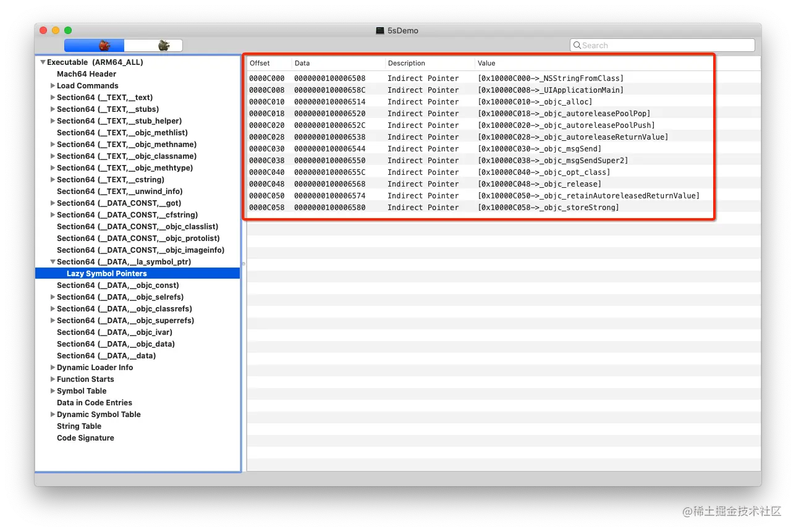Image resolution: width=796 pixels, height=532 pixels.
Task: Select Section64 (__DATA,__objc_const)
Action: point(118,285)
